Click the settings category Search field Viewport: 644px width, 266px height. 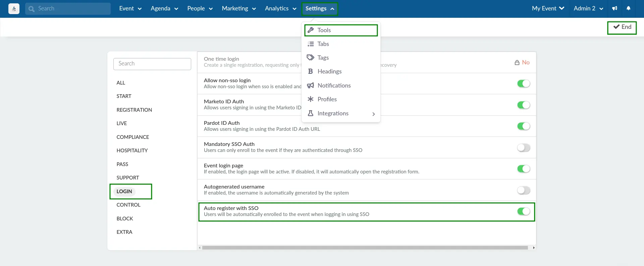coord(152,64)
